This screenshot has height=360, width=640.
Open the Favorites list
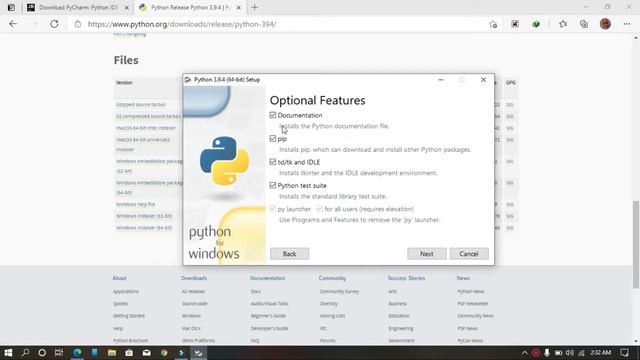563,24
